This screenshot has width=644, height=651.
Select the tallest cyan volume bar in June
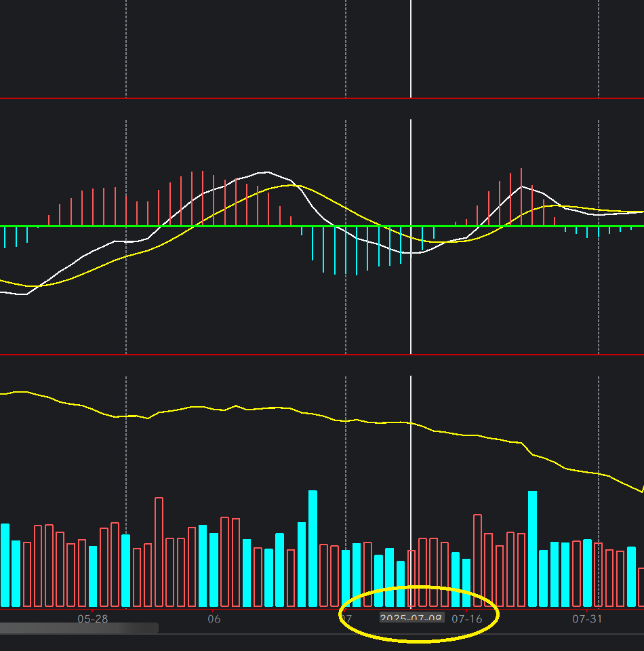(313, 548)
